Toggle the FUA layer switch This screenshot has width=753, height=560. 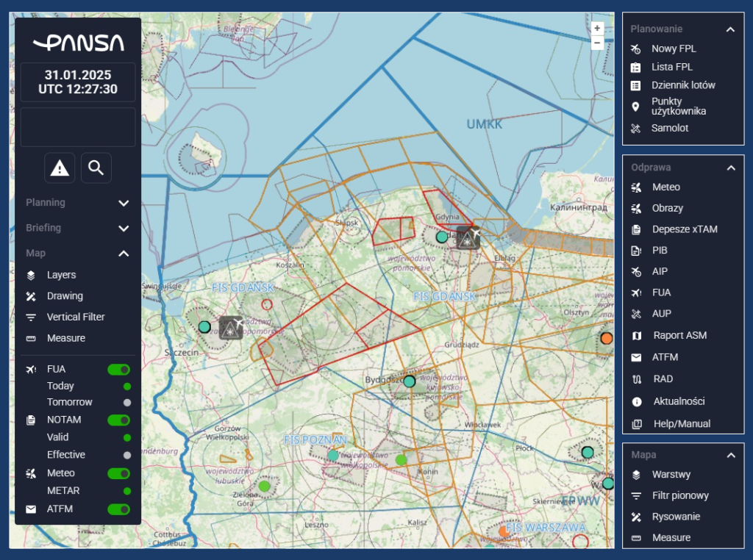(x=118, y=370)
